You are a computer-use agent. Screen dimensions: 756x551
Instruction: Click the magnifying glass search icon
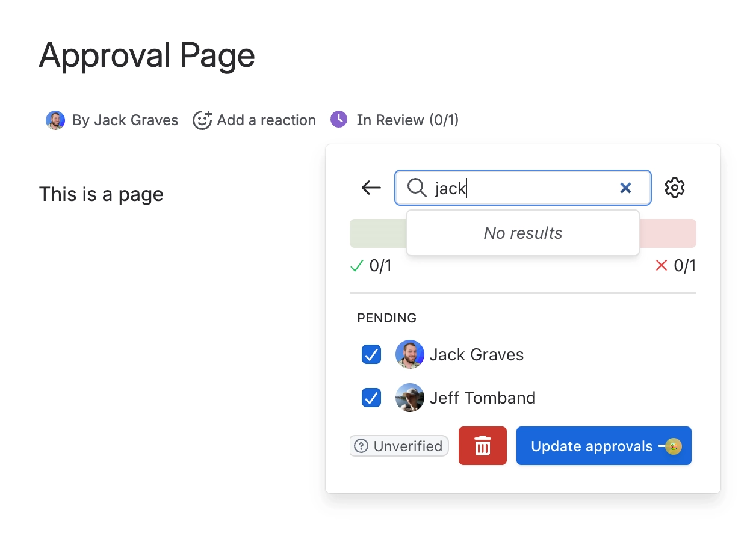click(x=417, y=188)
